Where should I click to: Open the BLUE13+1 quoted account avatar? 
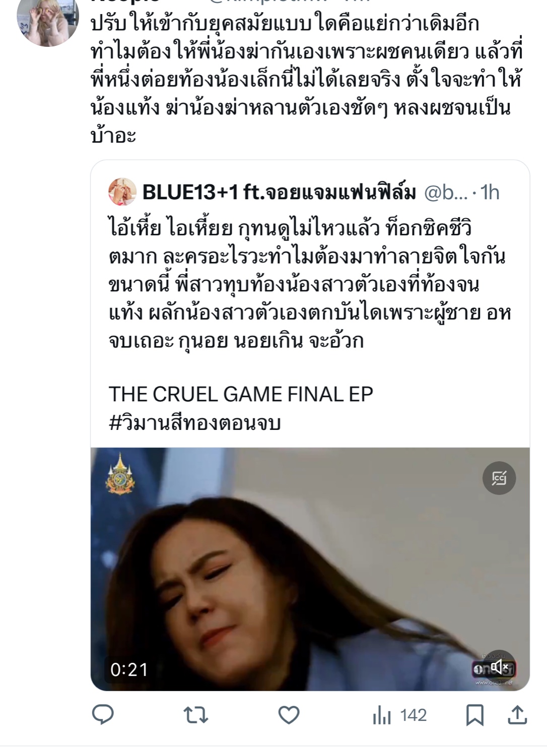122,192
